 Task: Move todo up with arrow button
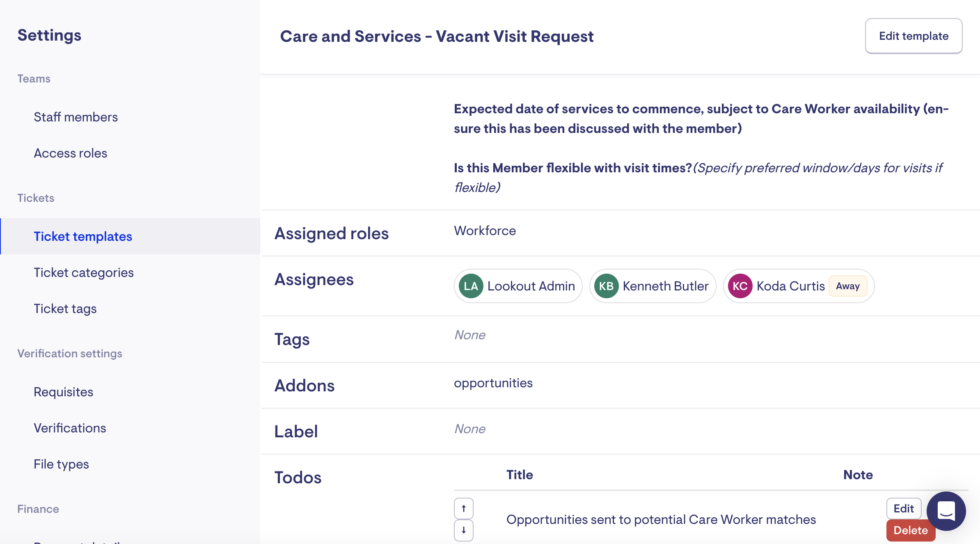463,509
